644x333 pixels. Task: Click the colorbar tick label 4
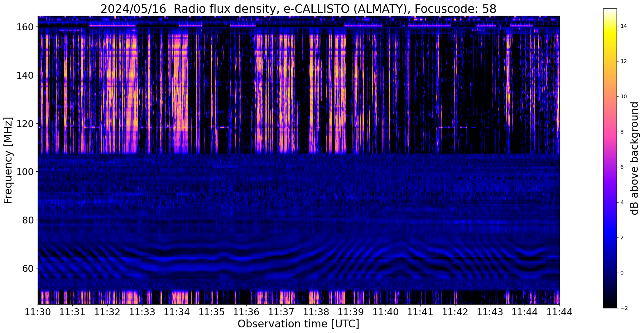(622, 203)
